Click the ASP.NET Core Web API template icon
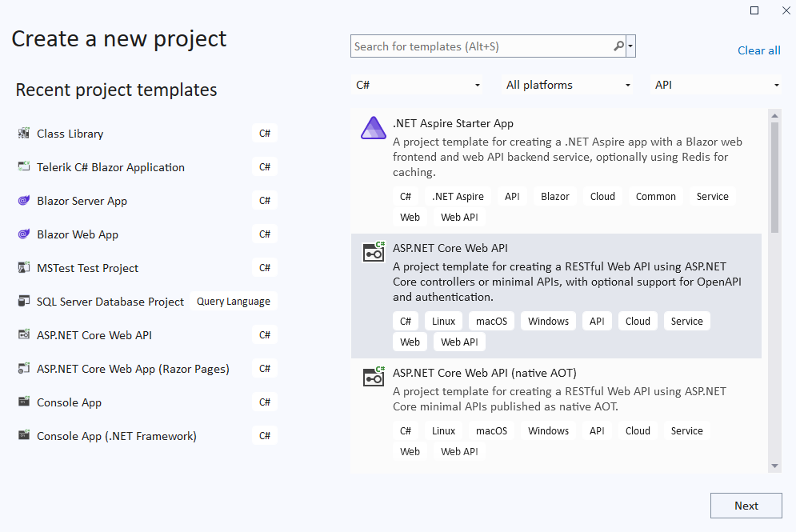This screenshot has height=532, width=796. click(x=374, y=252)
